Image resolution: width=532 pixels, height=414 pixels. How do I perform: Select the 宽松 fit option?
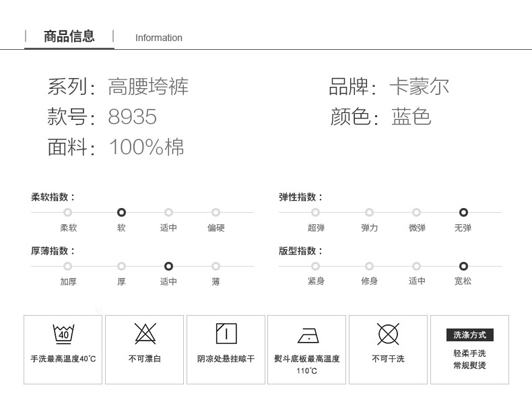coord(463,266)
